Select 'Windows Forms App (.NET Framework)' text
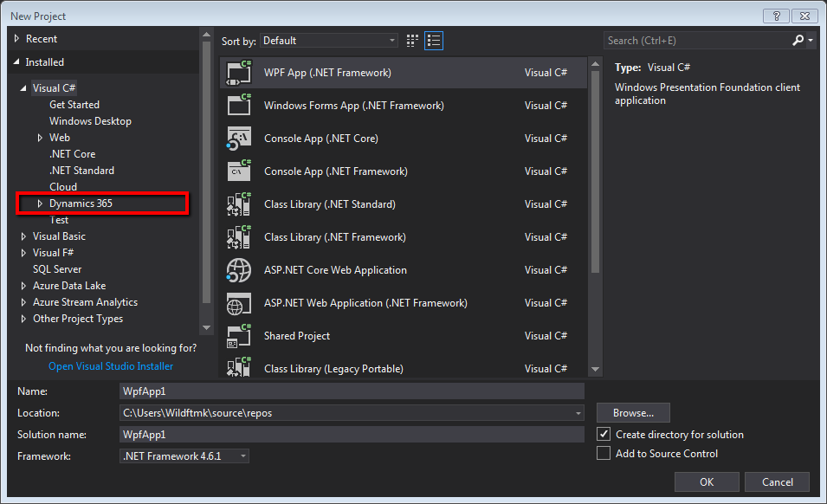The height and width of the screenshot is (504, 827). pos(354,106)
